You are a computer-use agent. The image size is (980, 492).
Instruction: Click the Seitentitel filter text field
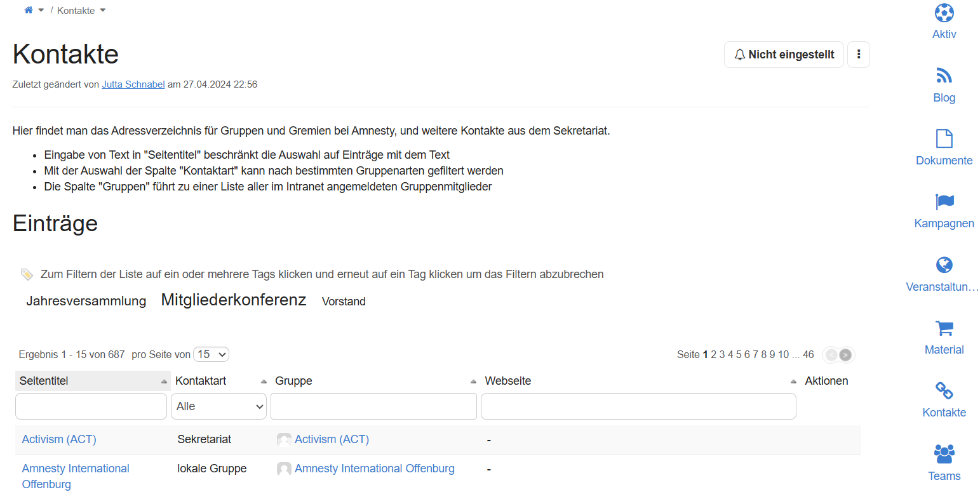click(91, 406)
